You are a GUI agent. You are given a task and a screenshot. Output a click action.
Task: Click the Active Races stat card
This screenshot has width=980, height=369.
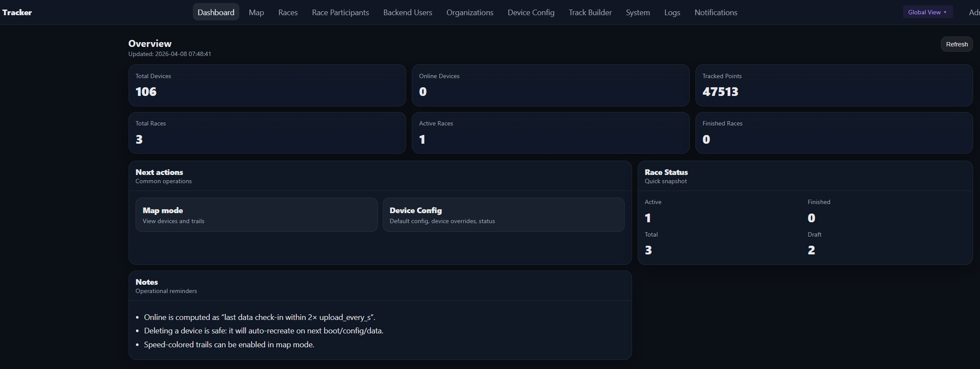[x=550, y=133]
